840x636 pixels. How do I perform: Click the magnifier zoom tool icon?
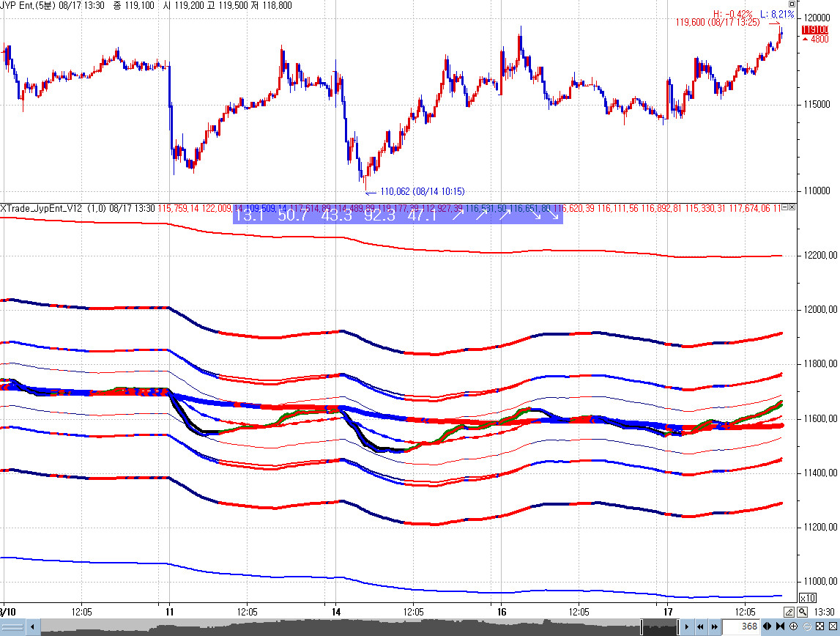[x=803, y=612]
